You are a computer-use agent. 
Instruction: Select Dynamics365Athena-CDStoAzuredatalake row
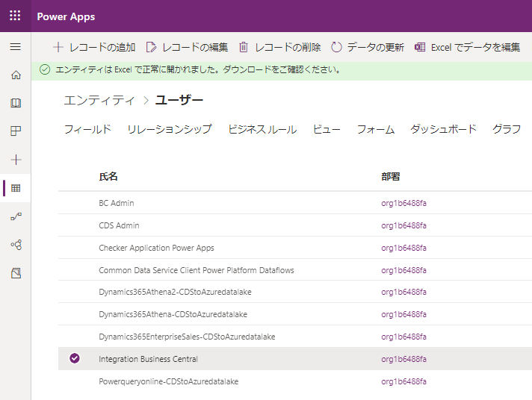[x=295, y=314]
